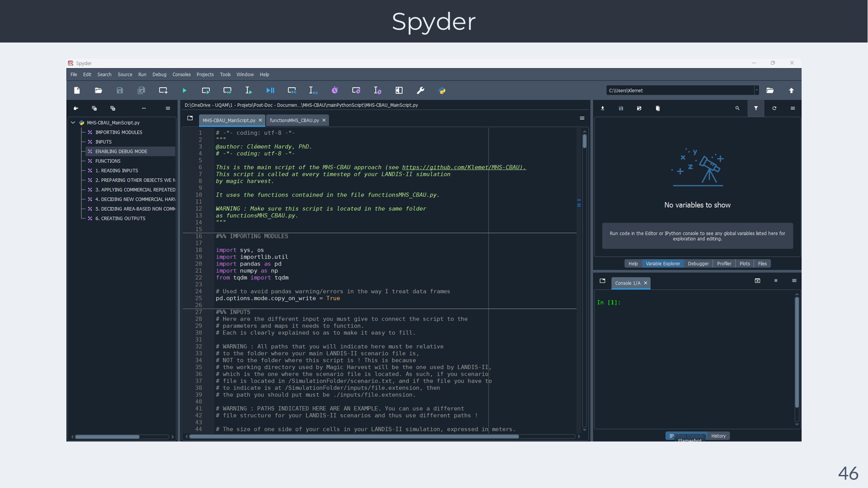Collapse the MHS-CBAU_MainScript.py outline tree

pyautogui.click(x=73, y=123)
